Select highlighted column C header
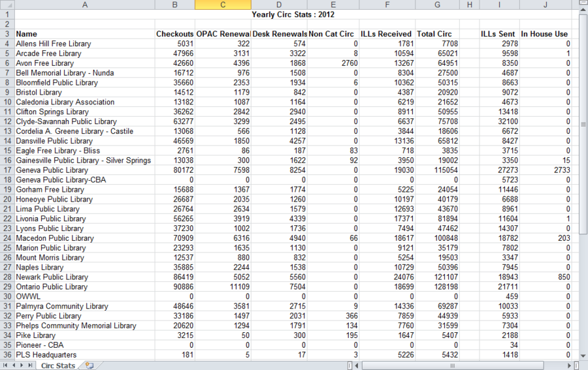The width and height of the screenshot is (588, 370). [x=223, y=5]
